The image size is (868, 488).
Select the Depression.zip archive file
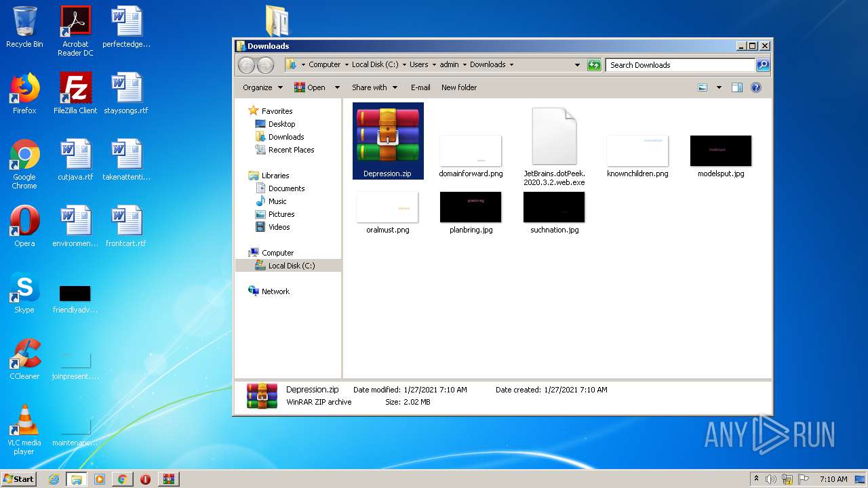point(388,141)
